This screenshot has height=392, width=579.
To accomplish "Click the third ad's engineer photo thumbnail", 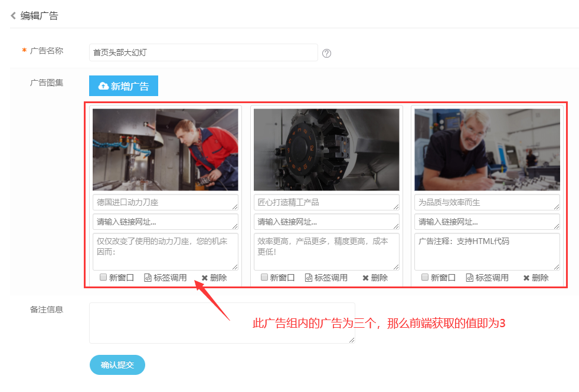I will (x=487, y=149).
